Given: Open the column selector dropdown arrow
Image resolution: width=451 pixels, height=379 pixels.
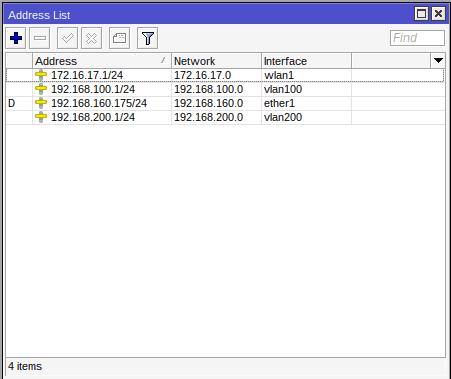Looking at the screenshot, I should 438,61.
